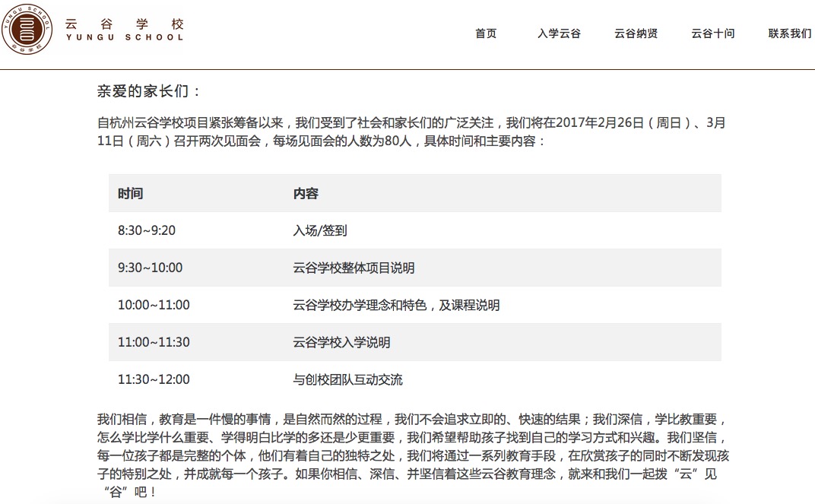Viewport: 815px width, 504px height.
Task: Open the 入学云谷 menu item
Action: [x=559, y=33]
